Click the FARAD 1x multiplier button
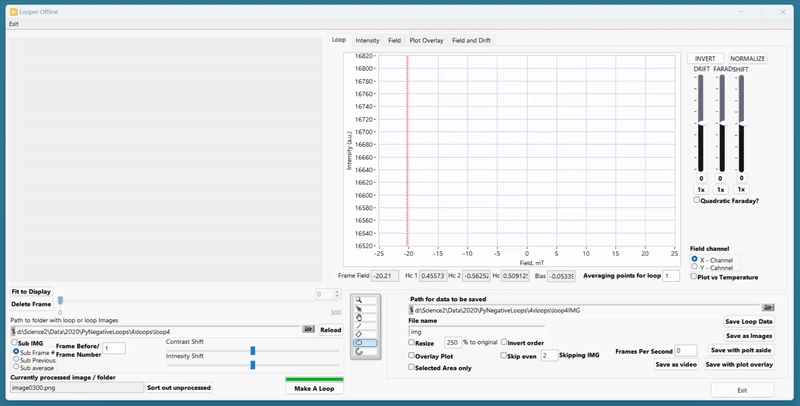This screenshot has height=406, width=800. point(720,189)
